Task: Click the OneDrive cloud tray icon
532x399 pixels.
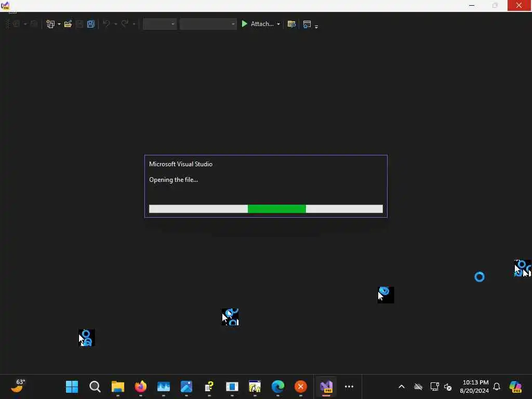Action: point(418,387)
